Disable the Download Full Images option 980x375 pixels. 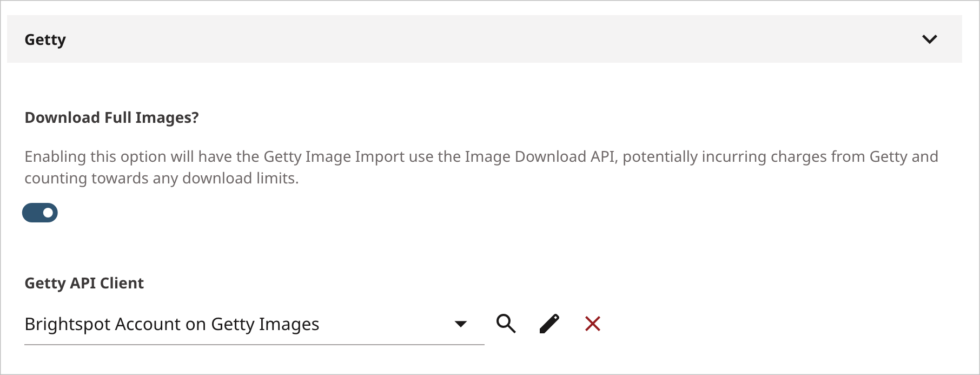coord(40,212)
